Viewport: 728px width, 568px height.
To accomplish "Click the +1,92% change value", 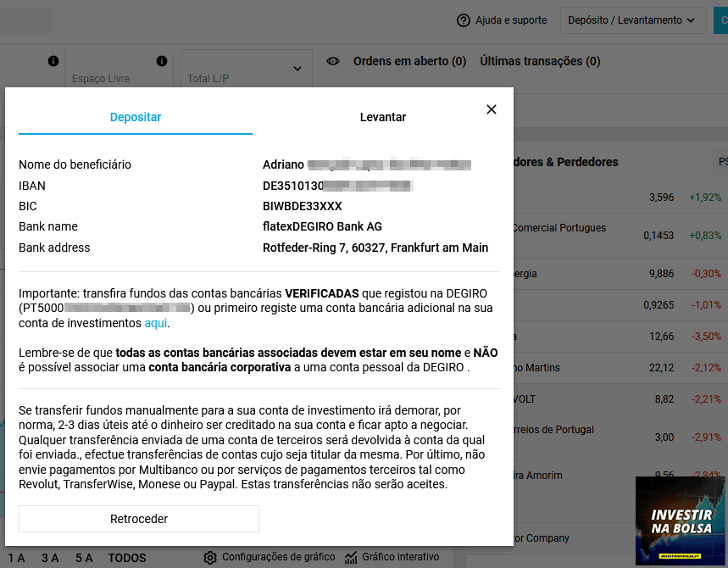I will (x=705, y=198).
